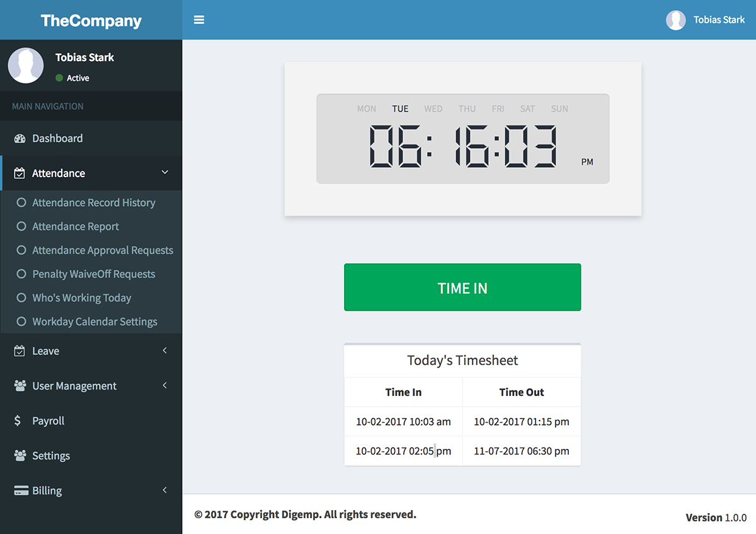The image size is (756, 534).
Task: Click the MON day label on clock
Action: (x=367, y=108)
